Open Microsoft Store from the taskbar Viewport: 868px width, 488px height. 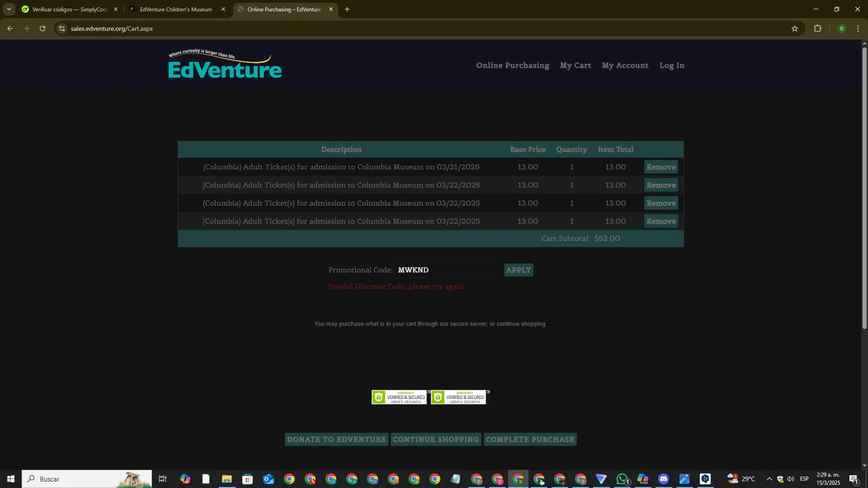248,479
